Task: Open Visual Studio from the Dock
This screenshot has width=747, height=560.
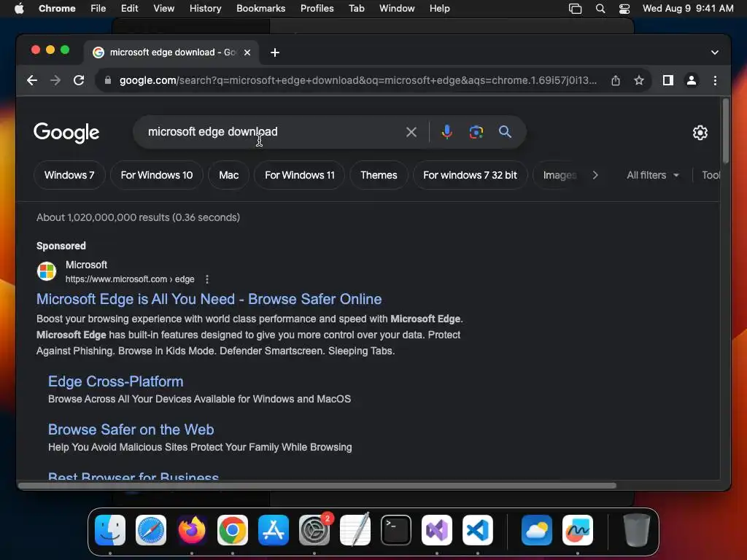Action: click(437, 530)
